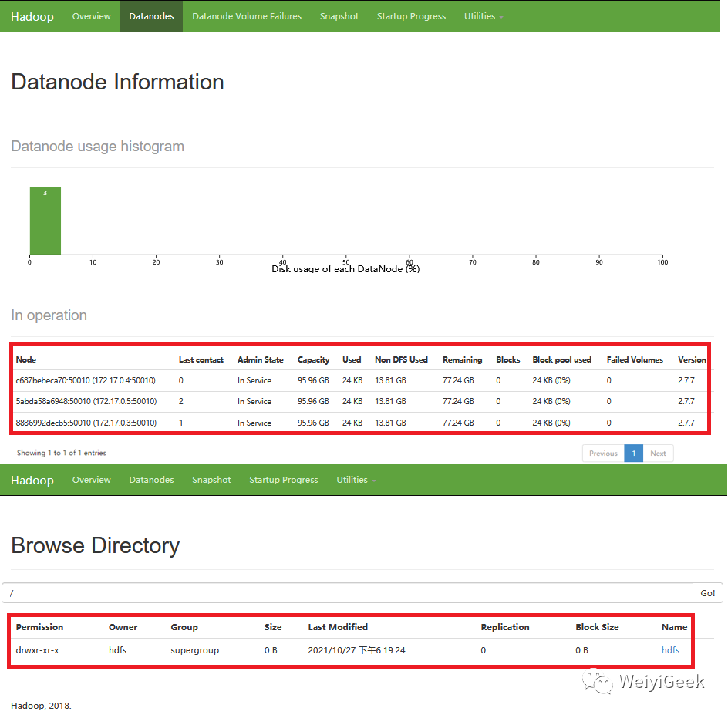Click the Replication column header
The height and width of the screenshot is (715, 728).
[505, 627]
